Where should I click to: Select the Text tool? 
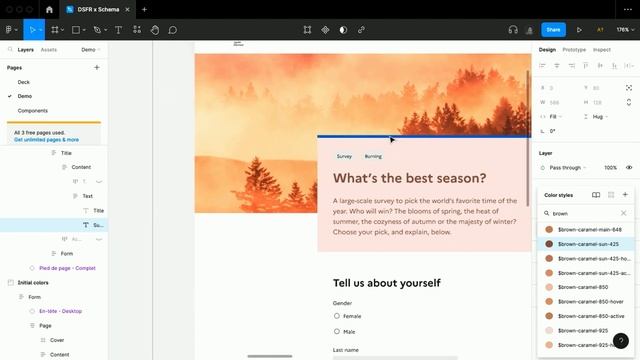pyautogui.click(x=118, y=30)
